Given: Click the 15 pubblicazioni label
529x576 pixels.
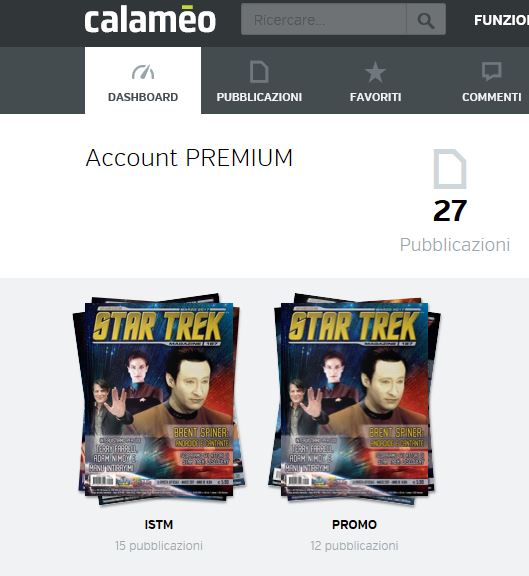Looking at the screenshot, I should [159, 546].
